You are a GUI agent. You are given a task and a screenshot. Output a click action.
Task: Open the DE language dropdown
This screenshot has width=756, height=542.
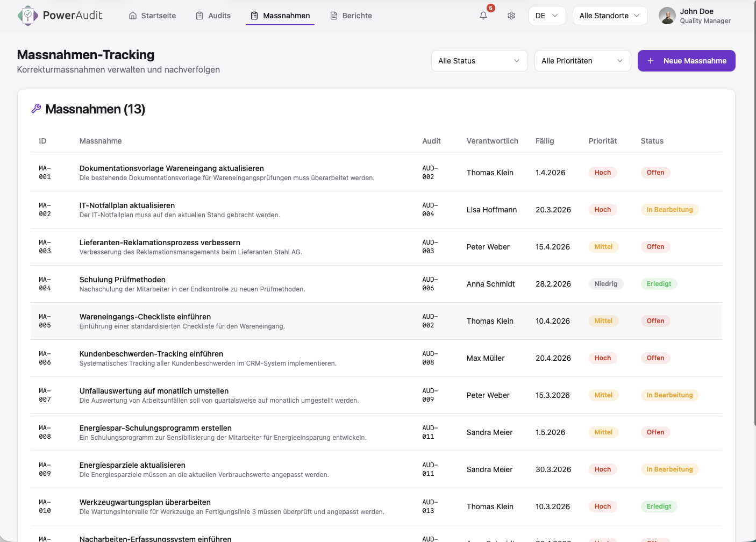(x=547, y=16)
